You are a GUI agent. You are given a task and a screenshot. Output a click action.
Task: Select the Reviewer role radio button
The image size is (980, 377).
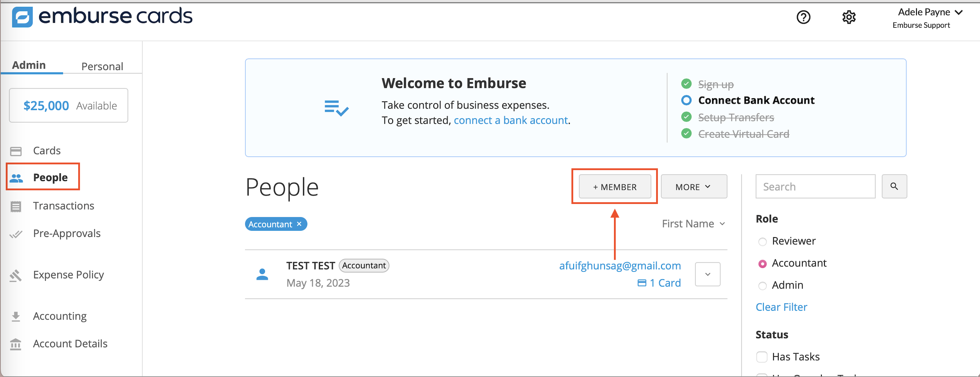(x=762, y=241)
